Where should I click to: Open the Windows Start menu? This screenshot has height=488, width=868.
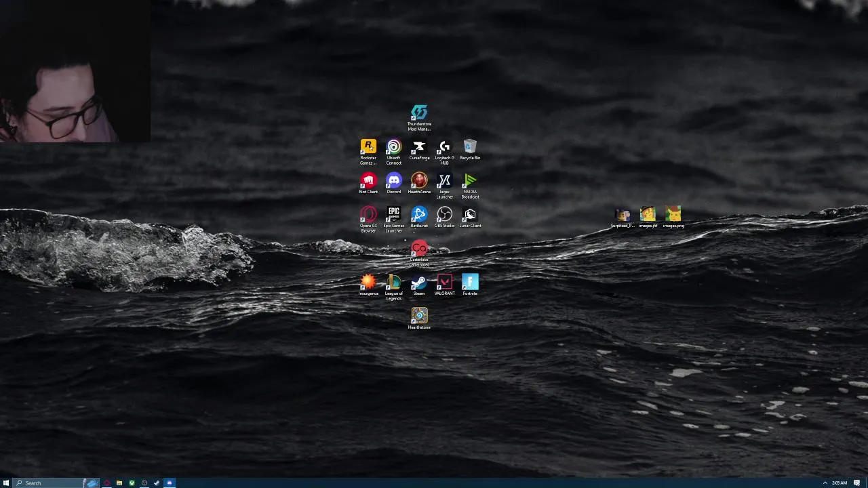coord(6,483)
